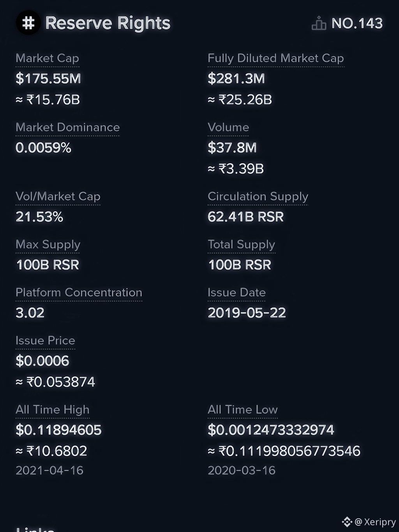Click the Reserve Rights title text

[x=108, y=23]
